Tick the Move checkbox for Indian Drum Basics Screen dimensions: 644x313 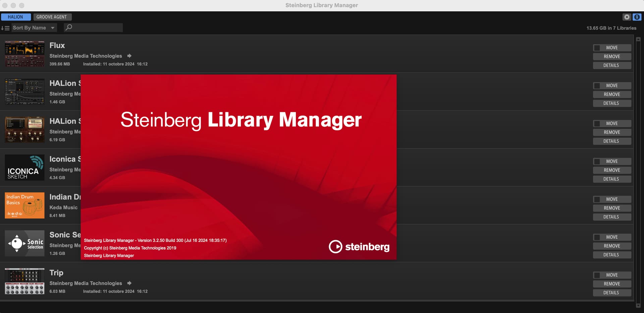(597, 199)
